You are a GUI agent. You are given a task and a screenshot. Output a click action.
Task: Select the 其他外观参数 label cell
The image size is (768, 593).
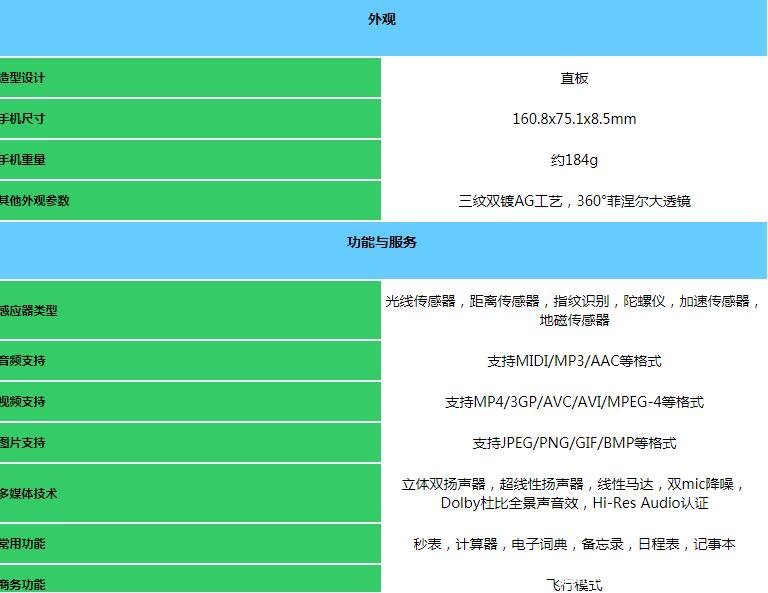[x=35, y=201]
